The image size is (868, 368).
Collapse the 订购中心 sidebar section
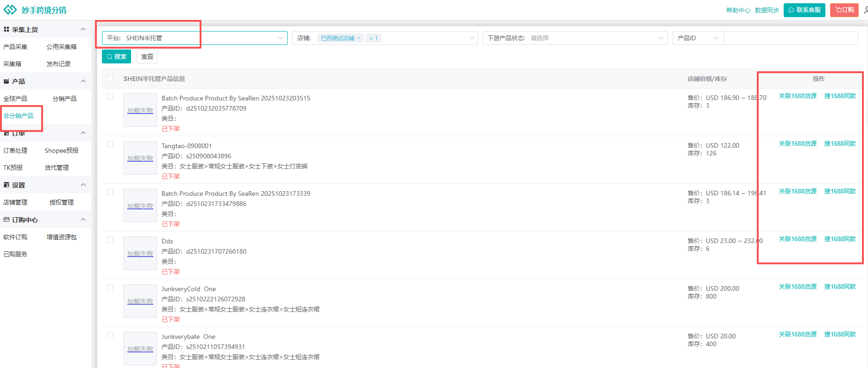click(x=83, y=219)
